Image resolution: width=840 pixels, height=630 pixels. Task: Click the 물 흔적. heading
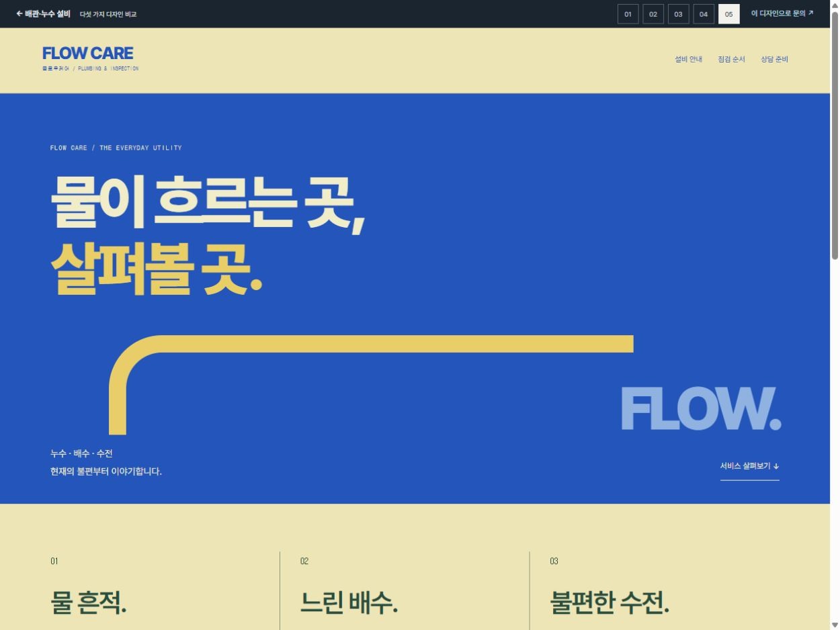(89, 602)
